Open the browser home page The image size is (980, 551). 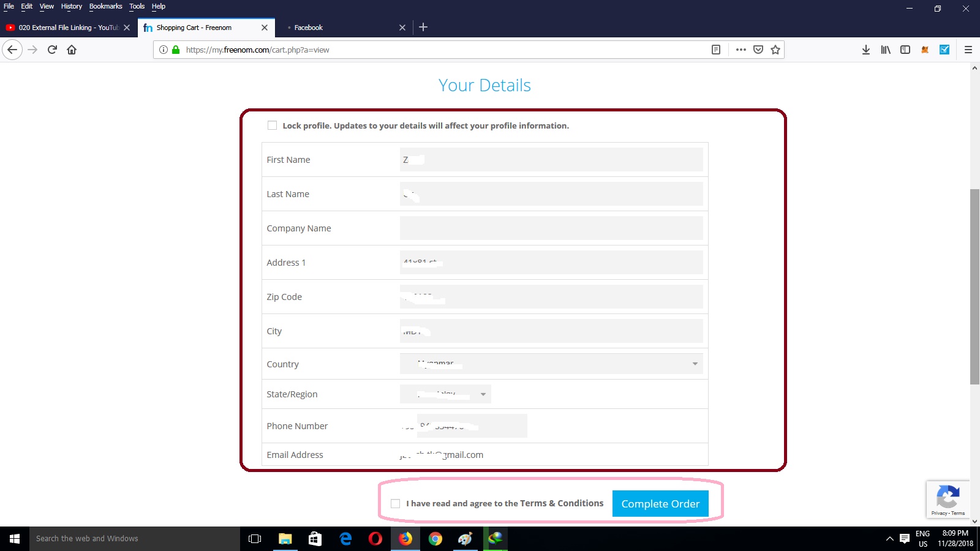[x=72, y=50]
